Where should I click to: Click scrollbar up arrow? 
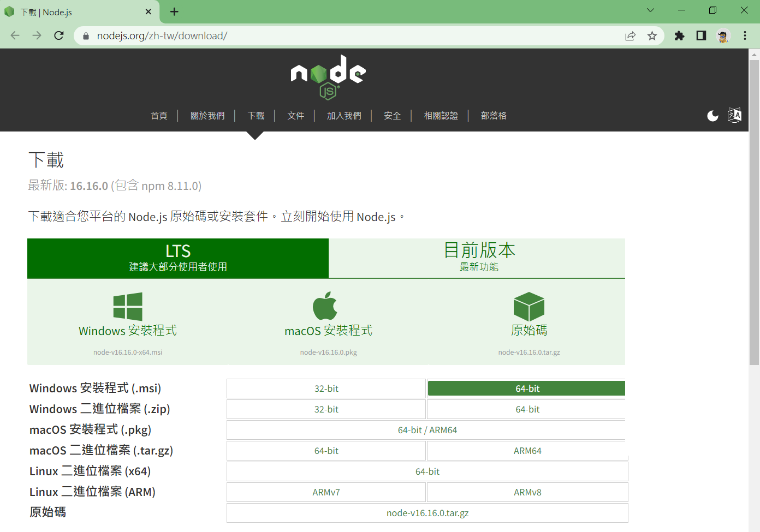(x=754, y=55)
